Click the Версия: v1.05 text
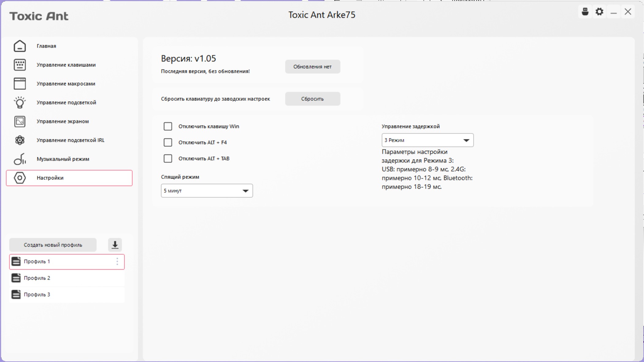644x362 pixels. point(188,58)
